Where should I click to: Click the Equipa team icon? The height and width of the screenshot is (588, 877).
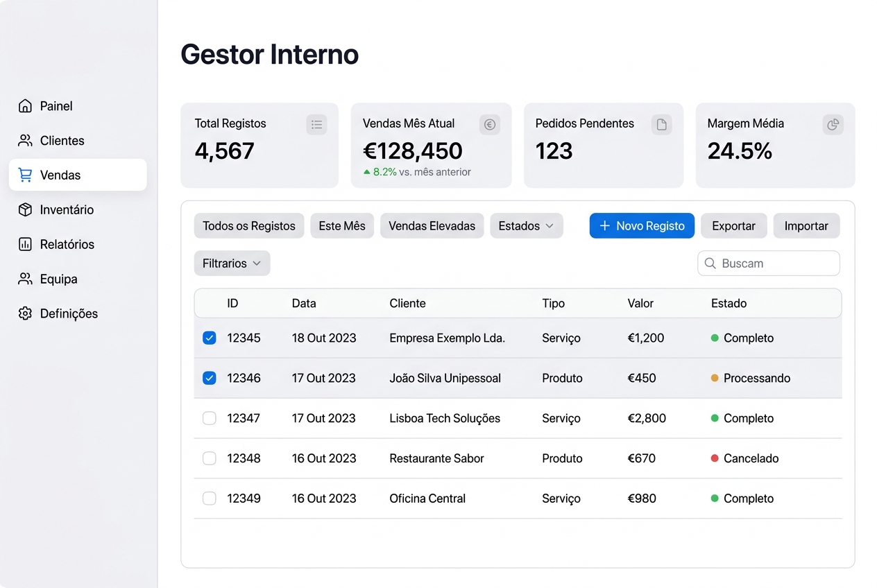pos(25,279)
